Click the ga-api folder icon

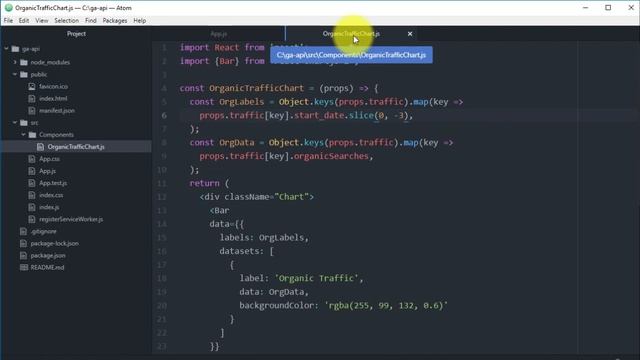(x=16, y=49)
